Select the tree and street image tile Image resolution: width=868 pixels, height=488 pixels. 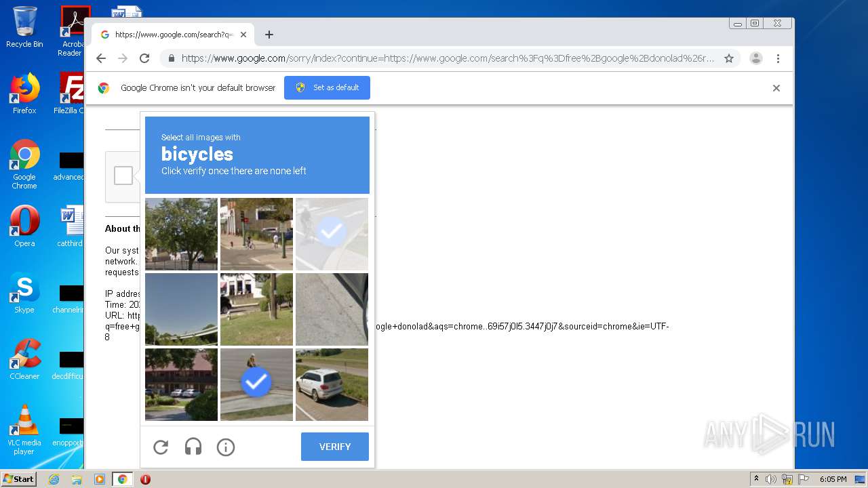(181, 234)
